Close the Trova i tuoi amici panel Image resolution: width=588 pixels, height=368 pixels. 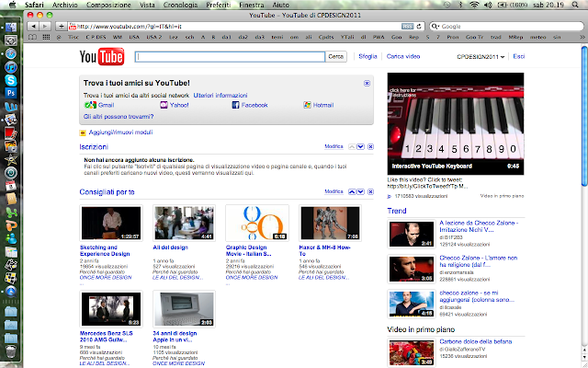coord(367,84)
